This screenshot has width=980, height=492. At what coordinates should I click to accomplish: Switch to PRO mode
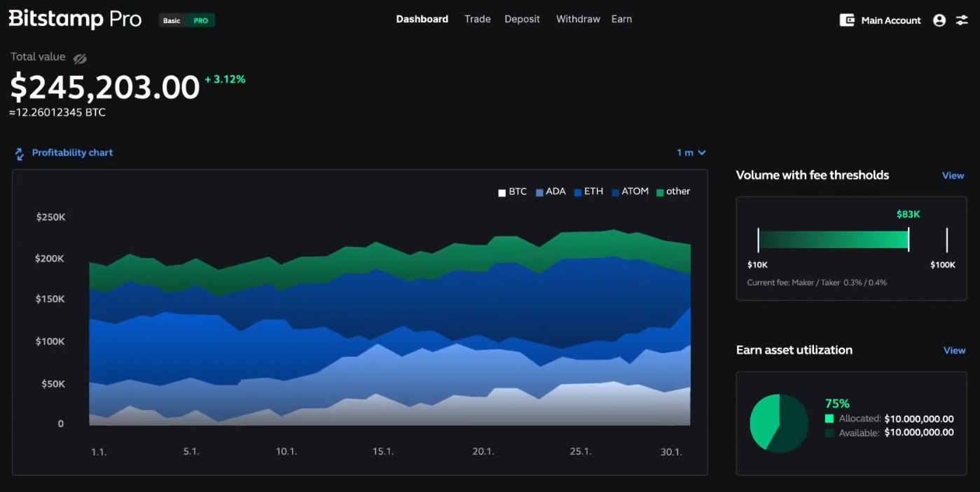point(201,20)
